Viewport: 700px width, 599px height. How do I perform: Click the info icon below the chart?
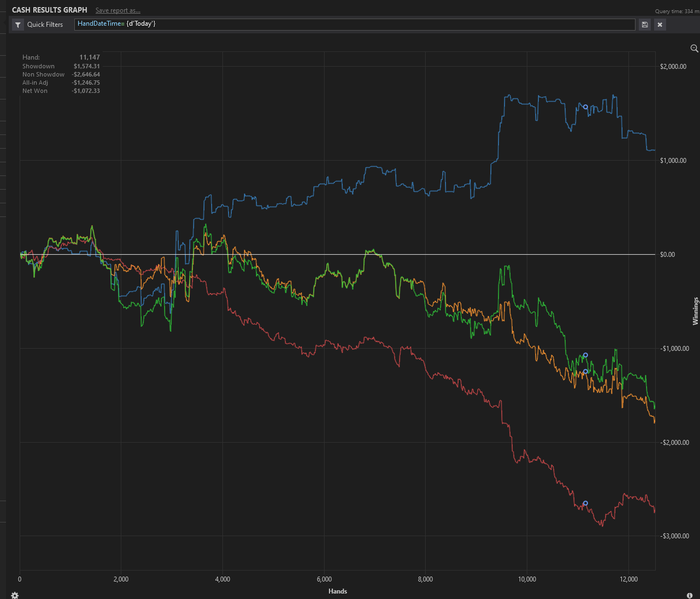689,595
